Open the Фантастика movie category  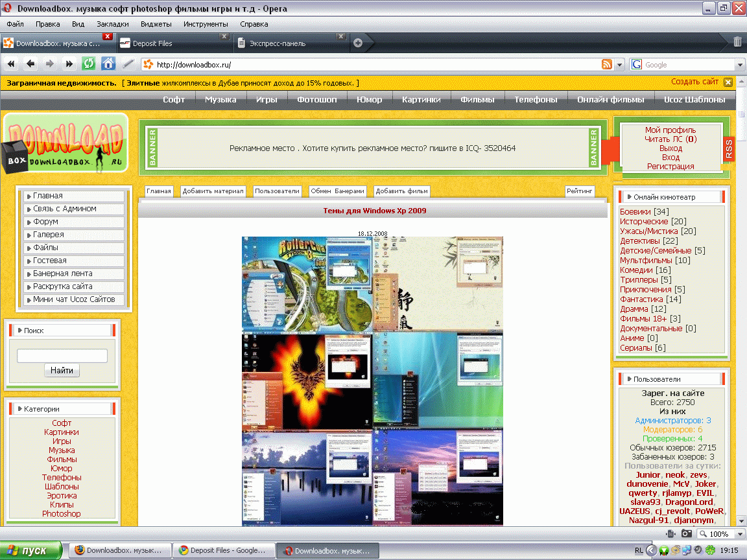(641, 299)
